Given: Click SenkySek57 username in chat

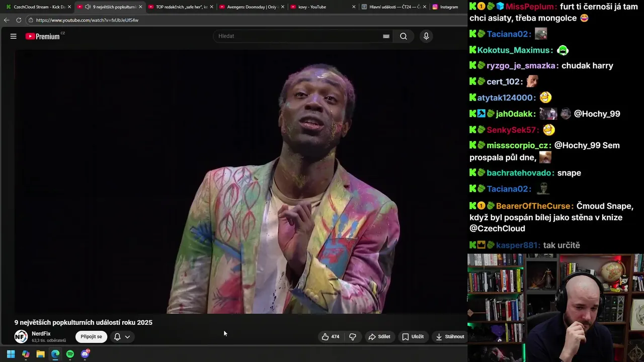Looking at the screenshot, I should (511, 130).
